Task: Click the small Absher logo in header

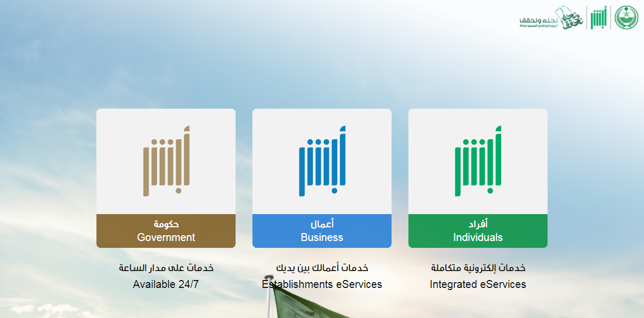Action: point(598,18)
